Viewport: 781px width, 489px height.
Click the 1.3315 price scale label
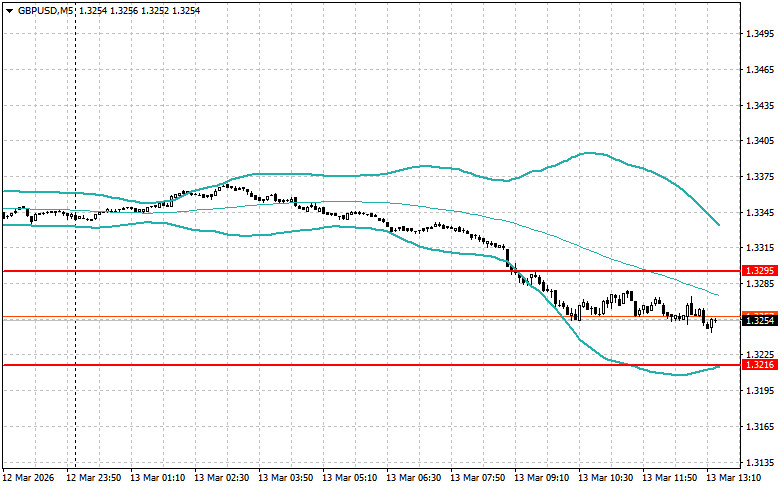pyautogui.click(x=760, y=248)
